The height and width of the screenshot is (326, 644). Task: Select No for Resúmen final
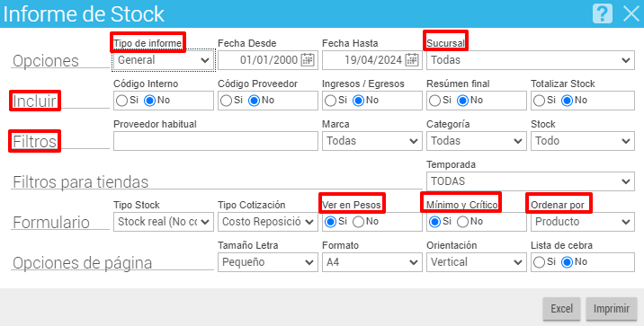[463, 101]
